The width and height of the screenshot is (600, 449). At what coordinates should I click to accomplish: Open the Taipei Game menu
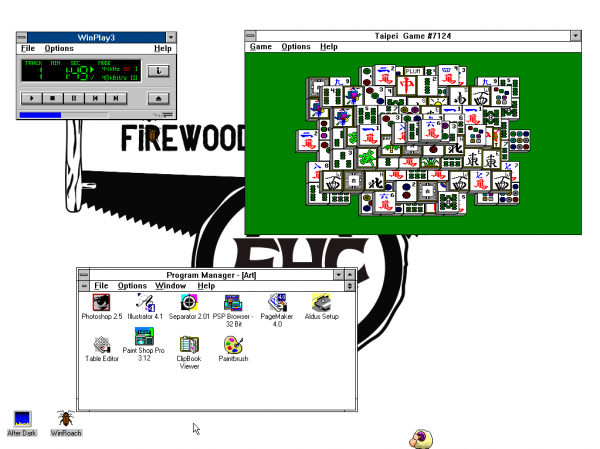coord(261,47)
